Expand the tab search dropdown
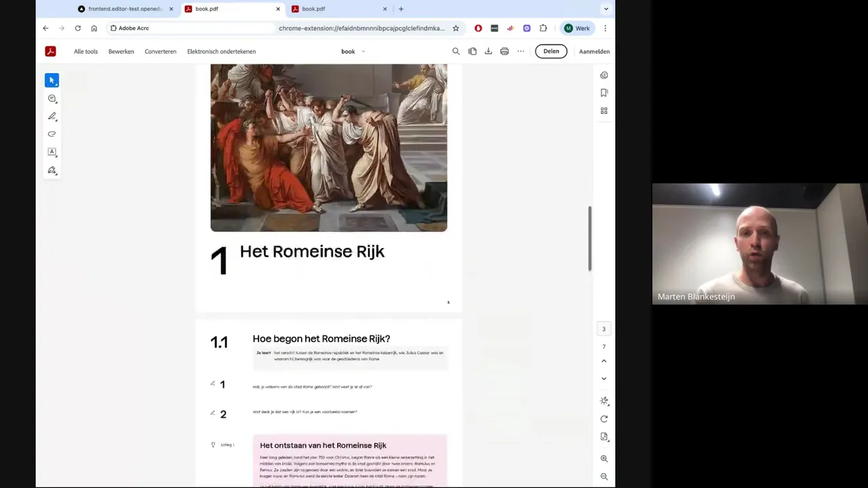The height and width of the screenshot is (488, 868). 606,9
